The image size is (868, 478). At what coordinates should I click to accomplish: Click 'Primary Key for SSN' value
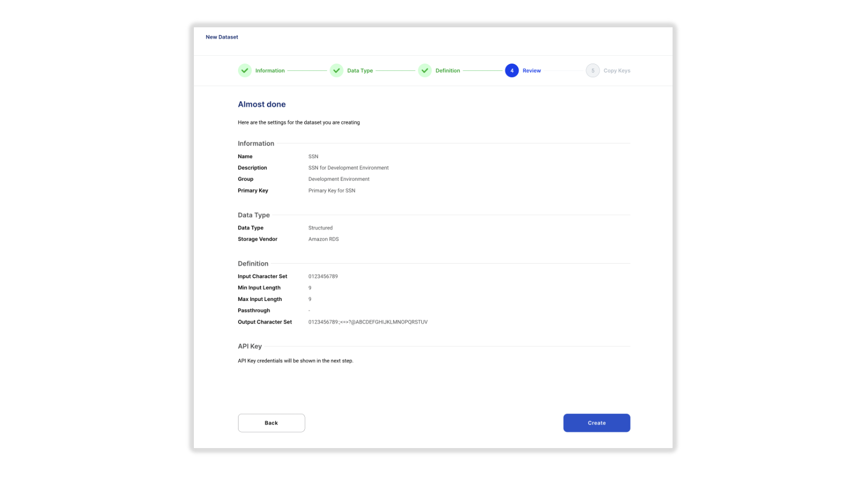[332, 191]
